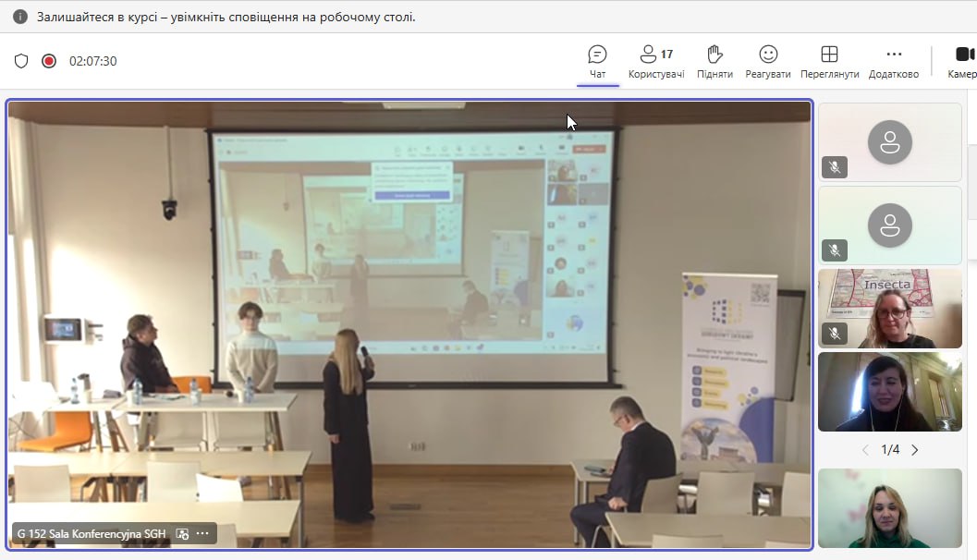Open the Переглянути view options

pos(829,62)
